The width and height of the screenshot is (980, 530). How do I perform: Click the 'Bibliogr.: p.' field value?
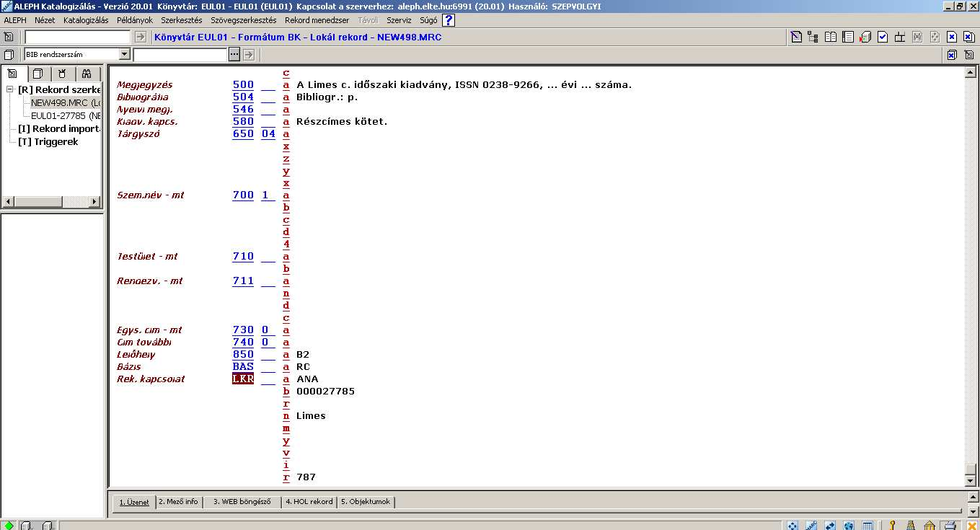tap(327, 97)
